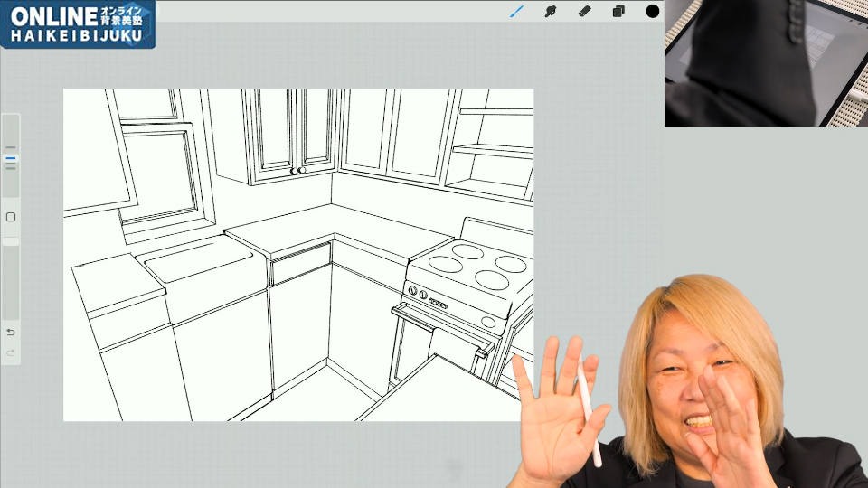
Task: Click the overhead tablet camera view
Action: (766, 63)
